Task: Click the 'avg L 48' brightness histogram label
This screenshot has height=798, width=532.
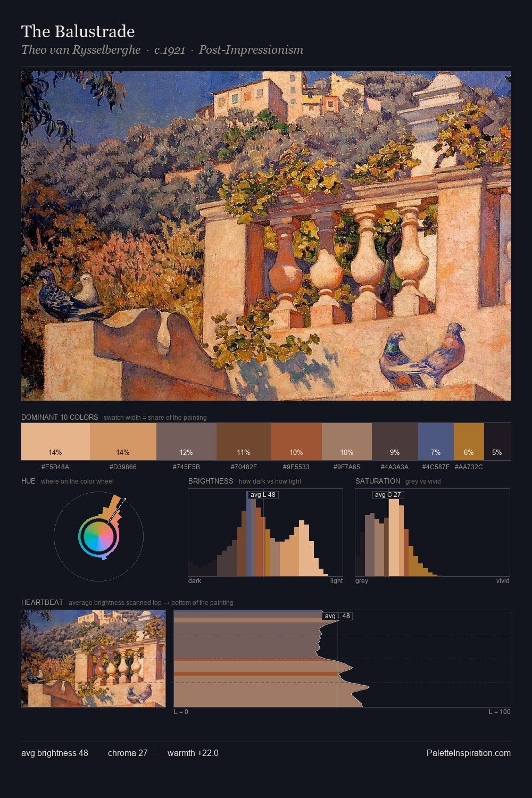Action: [x=263, y=495]
